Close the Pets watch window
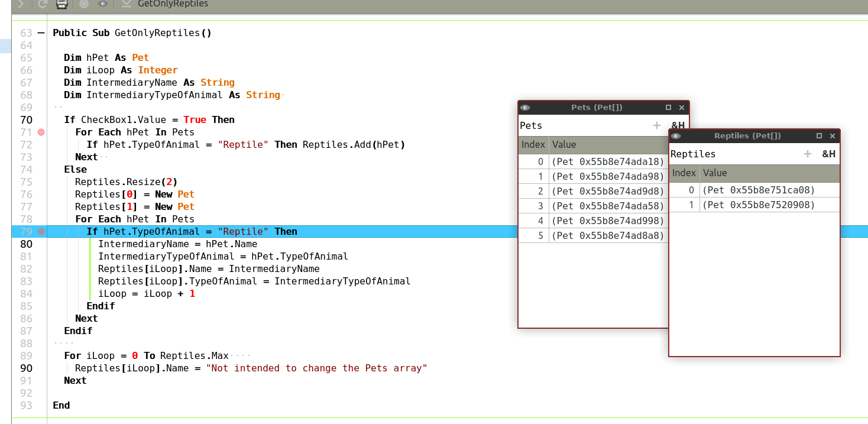Image resolution: width=868 pixels, height=424 pixels. point(682,108)
